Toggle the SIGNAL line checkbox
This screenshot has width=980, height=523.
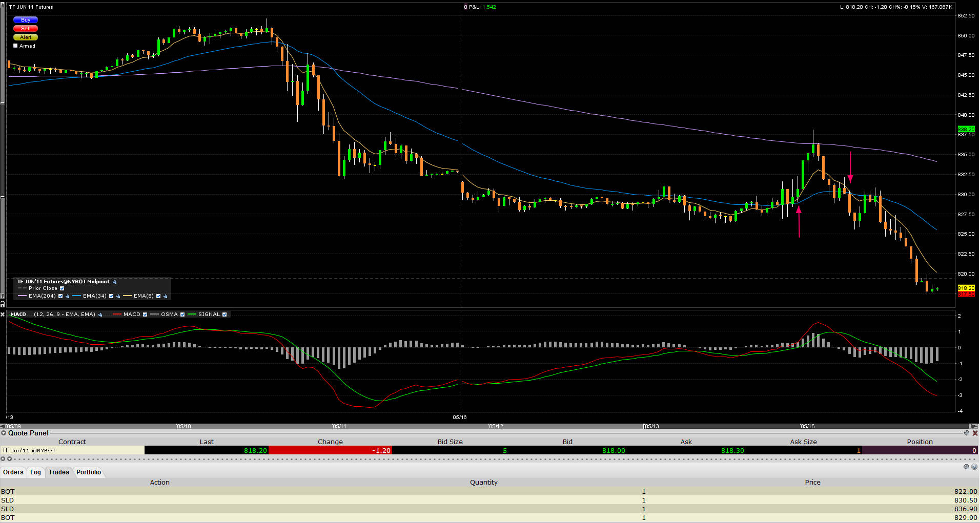(224, 315)
